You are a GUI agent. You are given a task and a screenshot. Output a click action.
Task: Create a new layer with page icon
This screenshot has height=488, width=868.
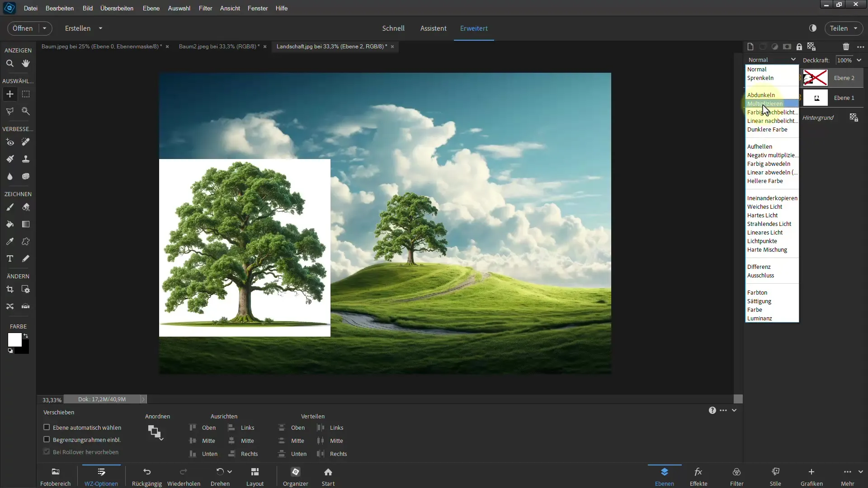(750, 47)
